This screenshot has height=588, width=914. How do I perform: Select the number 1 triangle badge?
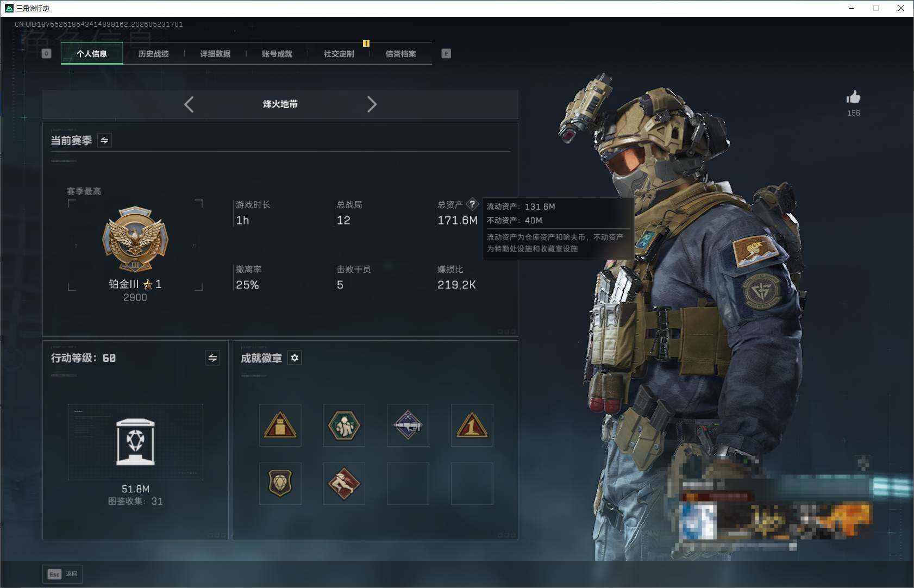(472, 425)
